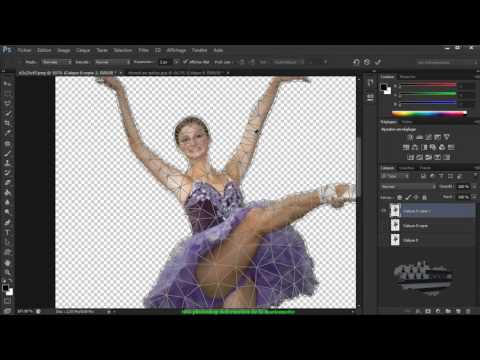
Task: Commit puppet warp with checkmark icon
Action: tap(378, 62)
